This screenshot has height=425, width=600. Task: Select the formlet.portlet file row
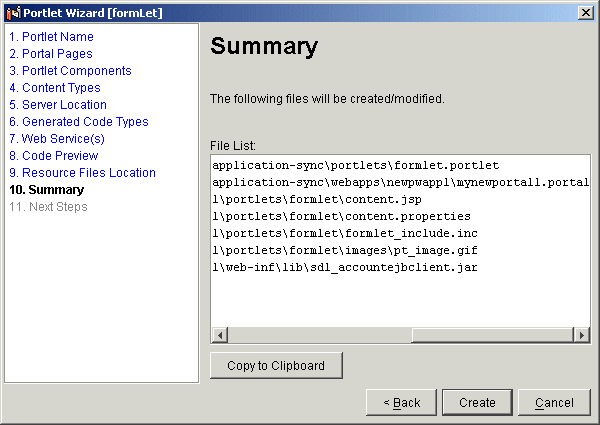click(x=400, y=165)
